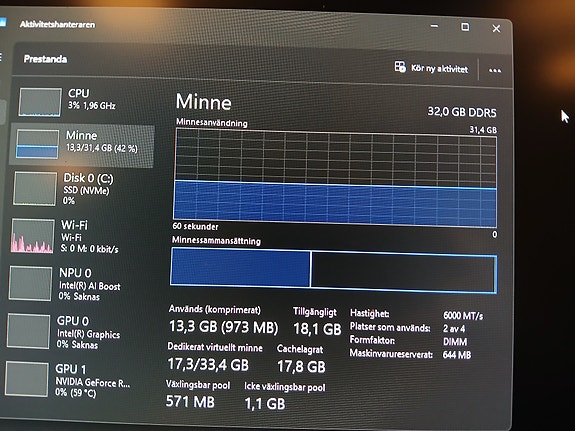Select the CPU performance graph thumbnail

40,102
